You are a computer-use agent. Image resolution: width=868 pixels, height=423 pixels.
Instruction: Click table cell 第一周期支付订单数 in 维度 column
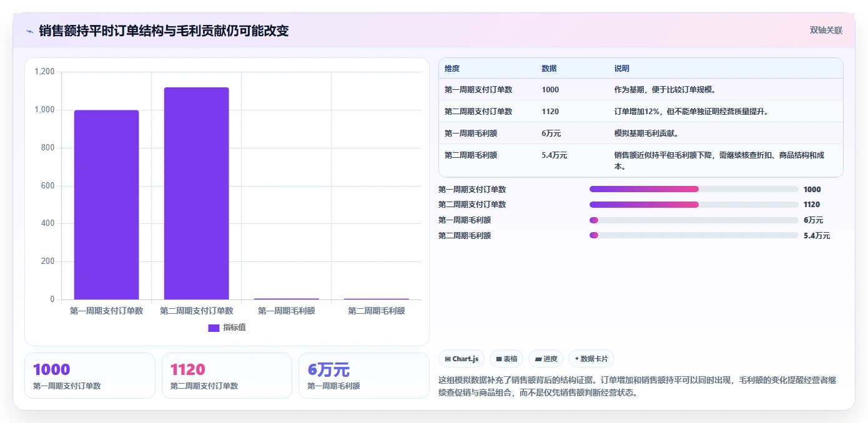click(x=478, y=89)
